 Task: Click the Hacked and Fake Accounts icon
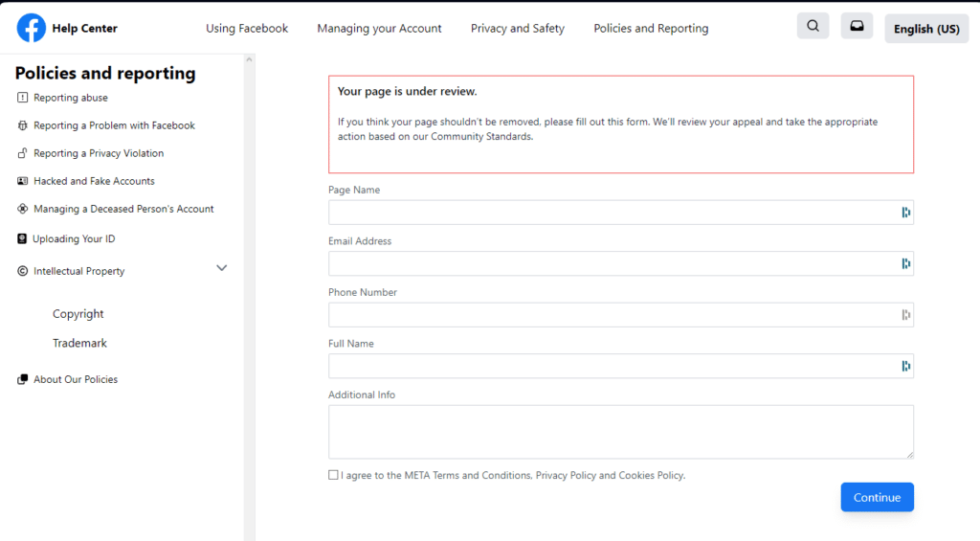[23, 181]
